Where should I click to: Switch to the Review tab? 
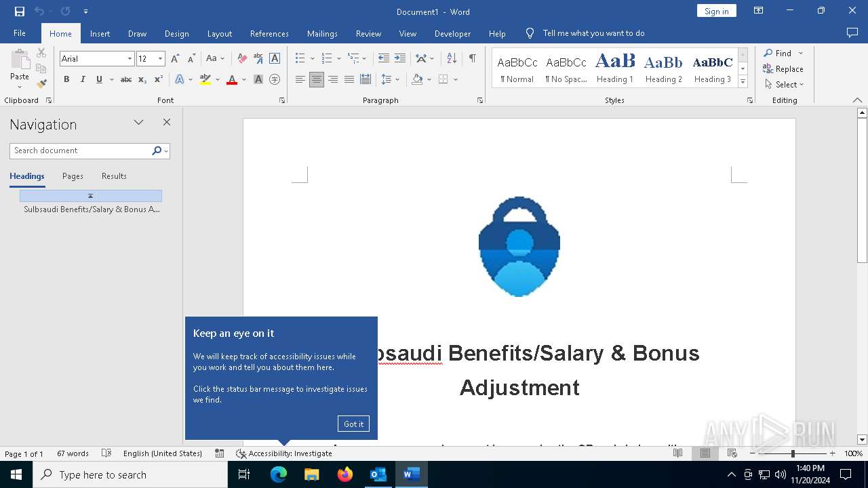click(368, 33)
